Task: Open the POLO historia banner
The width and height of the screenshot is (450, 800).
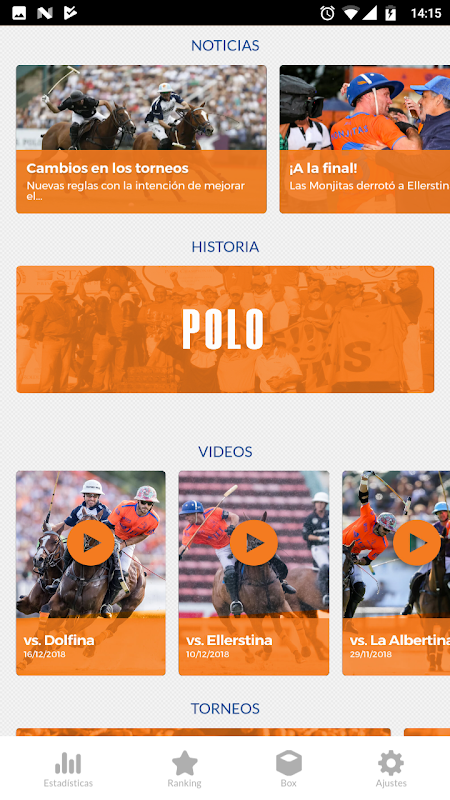Action: click(225, 329)
